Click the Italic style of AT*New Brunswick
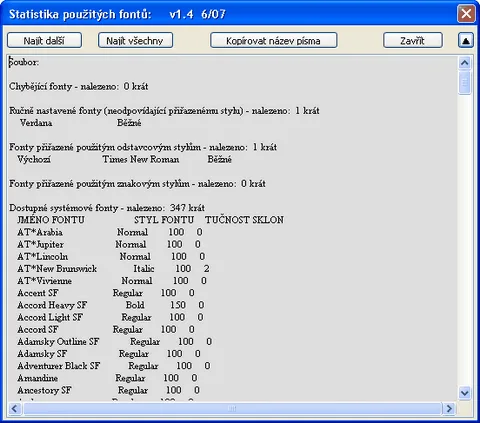Viewport: 480px width, 423px height. (x=144, y=269)
